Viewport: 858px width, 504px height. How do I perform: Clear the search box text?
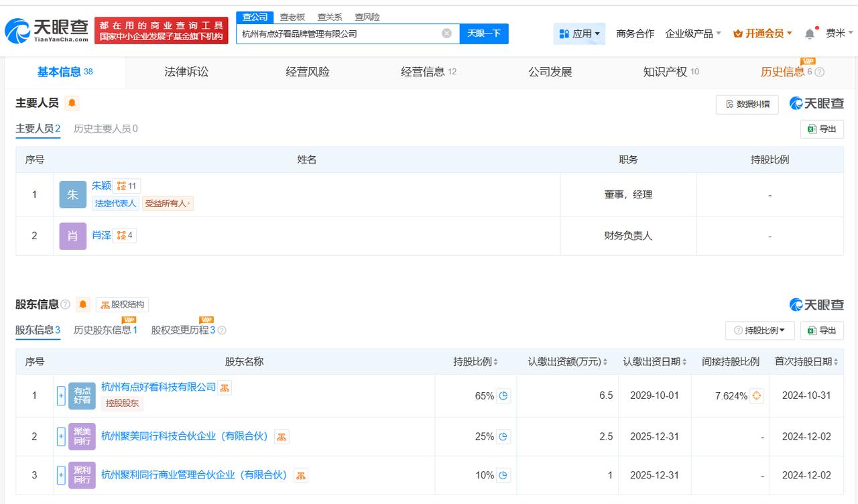[x=446, y=34]
